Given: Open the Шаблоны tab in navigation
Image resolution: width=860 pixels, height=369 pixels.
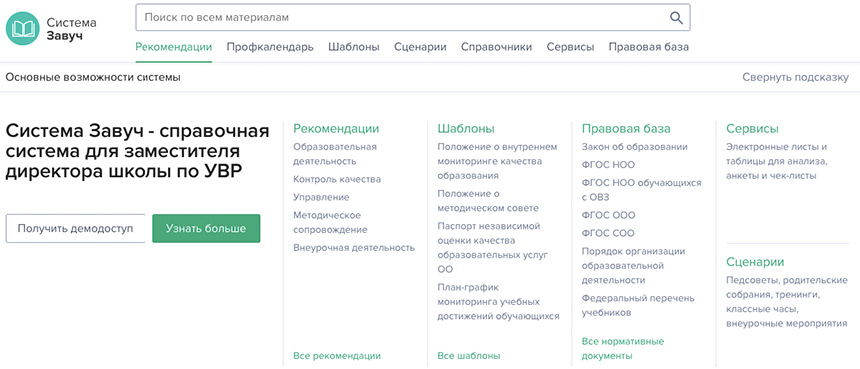Looking at the screenshot, I should tap(354, 47).
